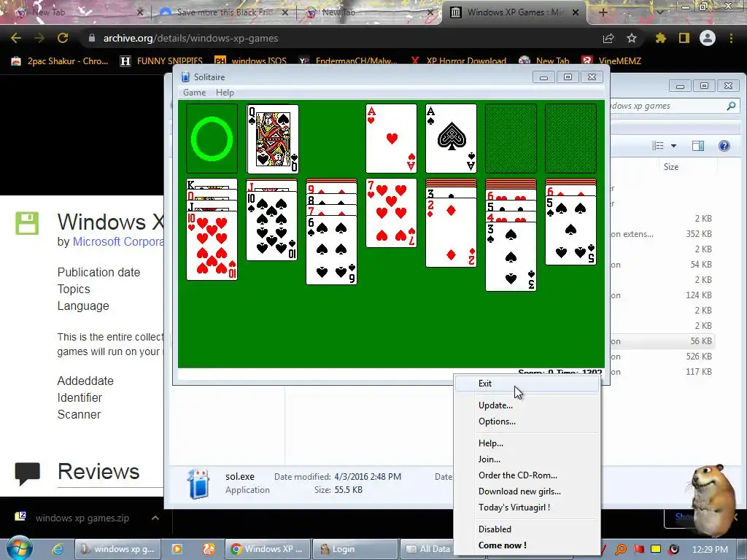Select the 10 of hearts card
The width and height of the screenshot is (747, 560).
(212, 246)
